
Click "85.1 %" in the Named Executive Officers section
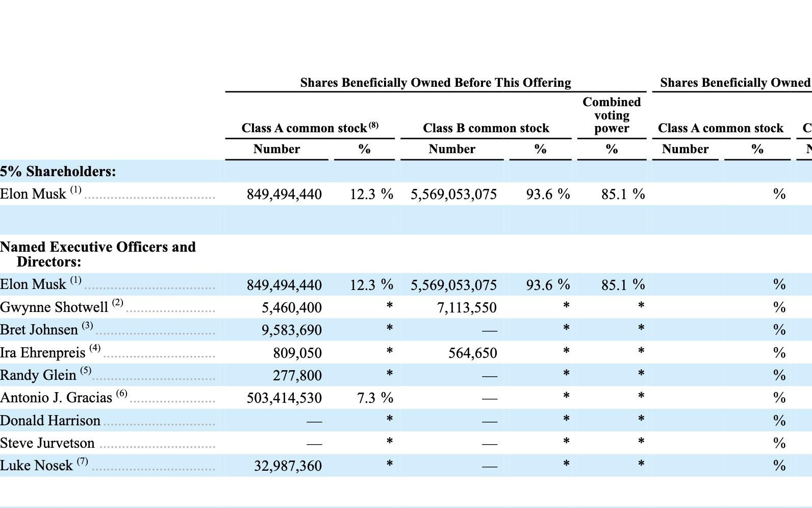(623, 285)
